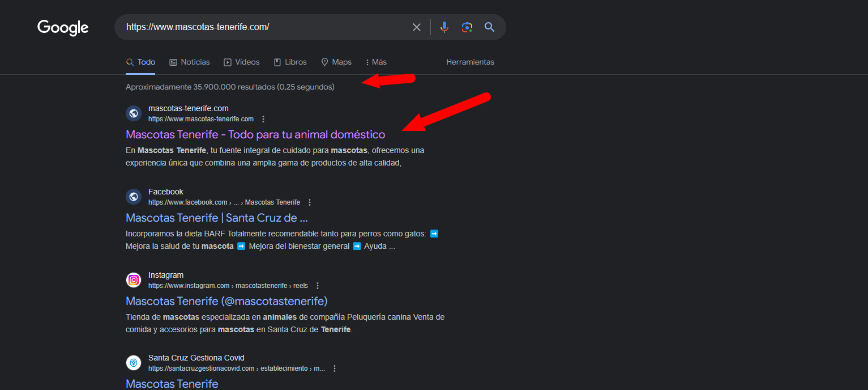The image size is (868, 390).
Task: Click the Aproximadamente 35.900.000 resultados text
Action: pyautogui.click(x=230, y=87)
